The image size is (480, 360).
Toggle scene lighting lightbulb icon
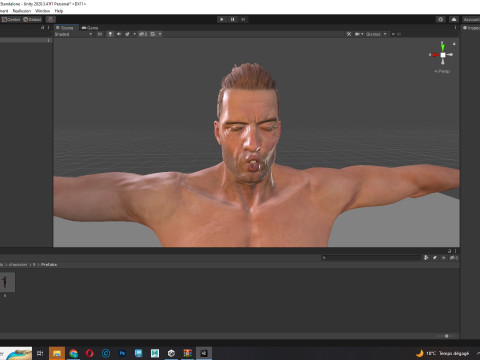110,34
